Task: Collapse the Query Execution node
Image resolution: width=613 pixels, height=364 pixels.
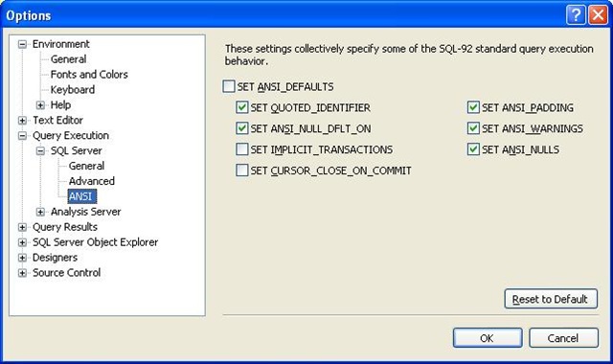Action: 22,136
